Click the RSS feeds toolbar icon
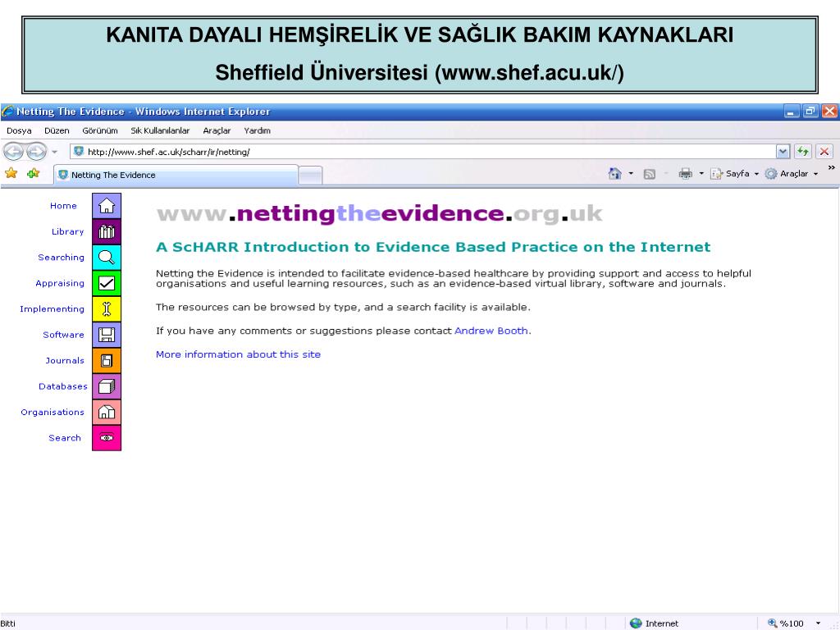840x630 pixels. 650,174
